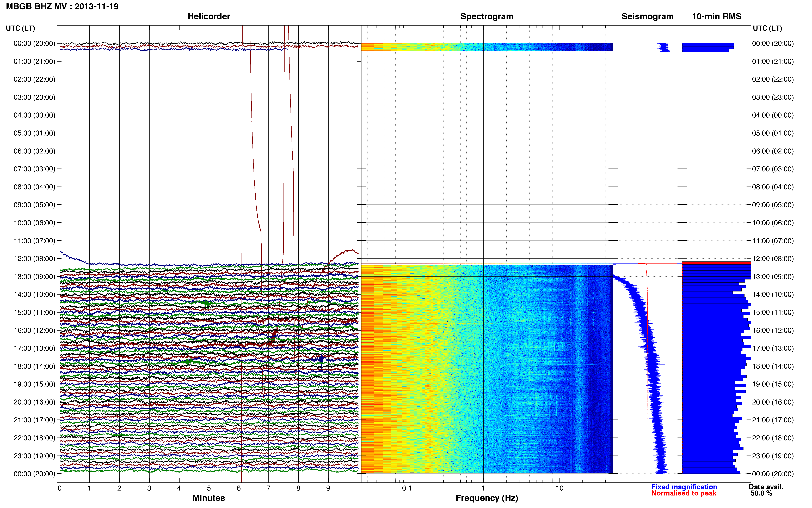Click the left '01:00 (21:00)' time label
The image size is (812, 508).
(34, 62)
